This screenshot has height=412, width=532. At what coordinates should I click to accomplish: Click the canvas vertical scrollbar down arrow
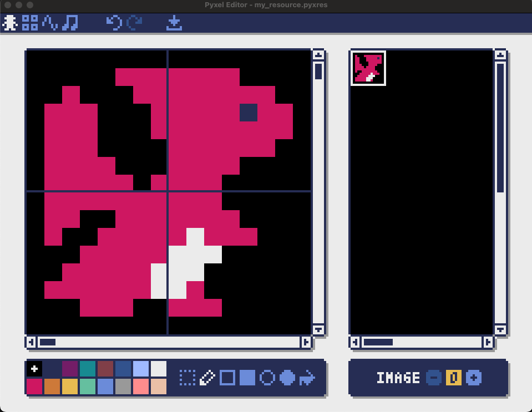point(318,329)
